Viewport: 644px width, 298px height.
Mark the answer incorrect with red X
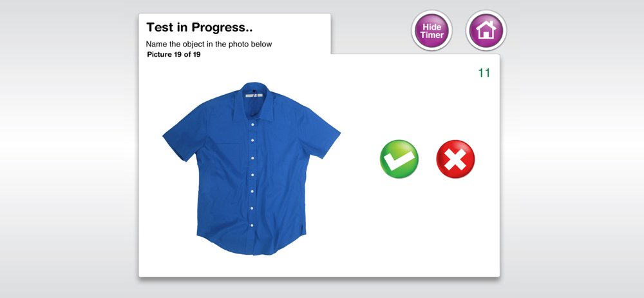click(455, 159)
